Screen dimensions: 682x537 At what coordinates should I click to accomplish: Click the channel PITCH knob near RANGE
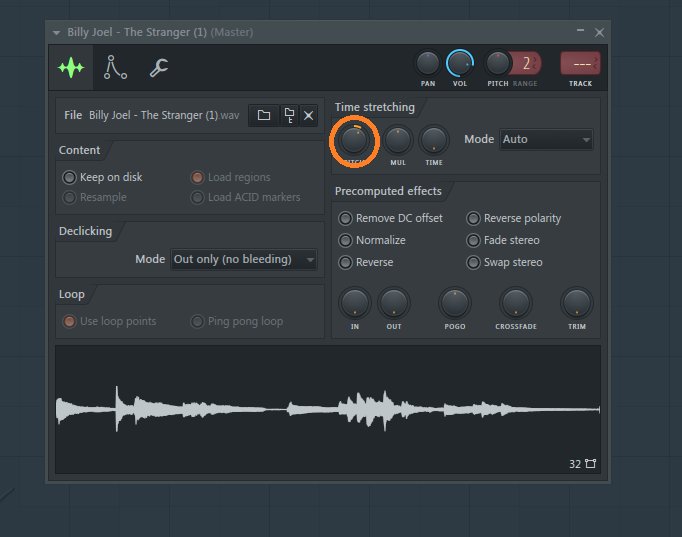coord(497,63)
